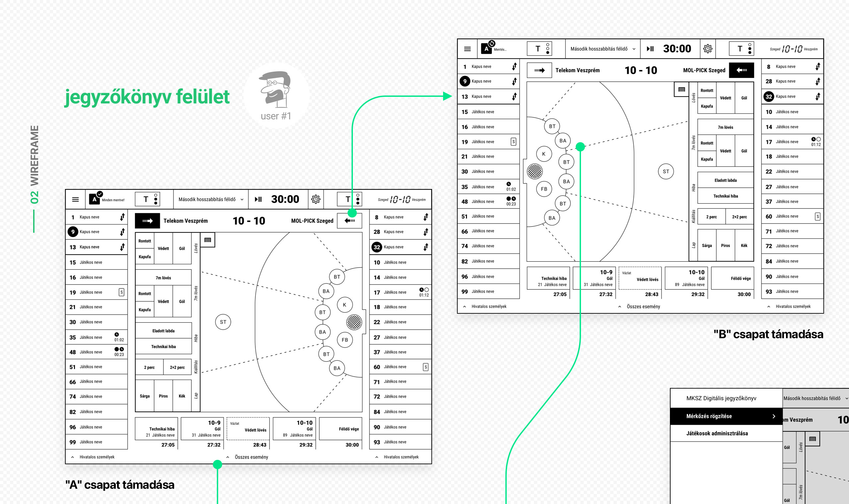Click S badge on player 19, A-team screen
The height and width of the screenshot is (504, 849).
click(x=122, y=292)
